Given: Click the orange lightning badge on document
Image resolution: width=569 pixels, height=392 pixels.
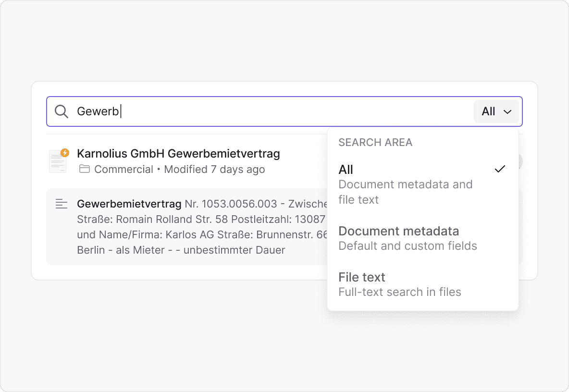Looking at the screenshot, I should [x=65, y=153].
